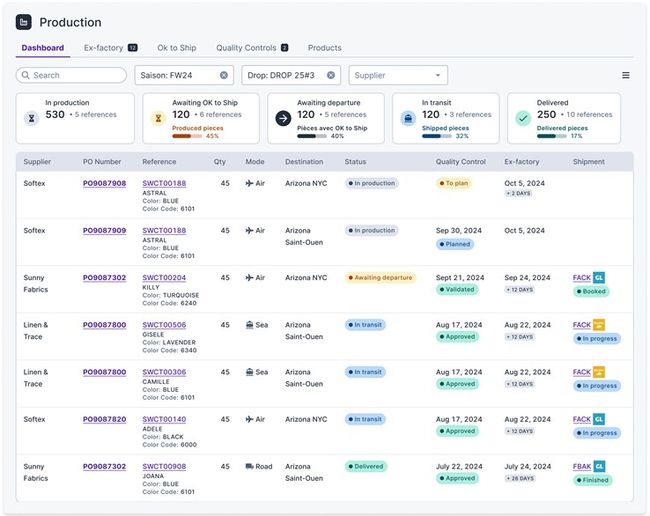Open purchase order PO9087908

(104, 184)
